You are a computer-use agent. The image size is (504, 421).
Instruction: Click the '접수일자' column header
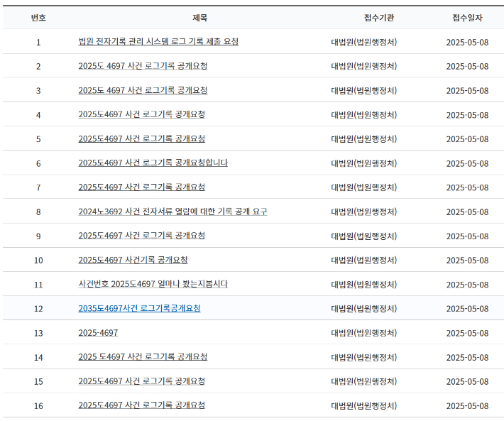(467, 18)
